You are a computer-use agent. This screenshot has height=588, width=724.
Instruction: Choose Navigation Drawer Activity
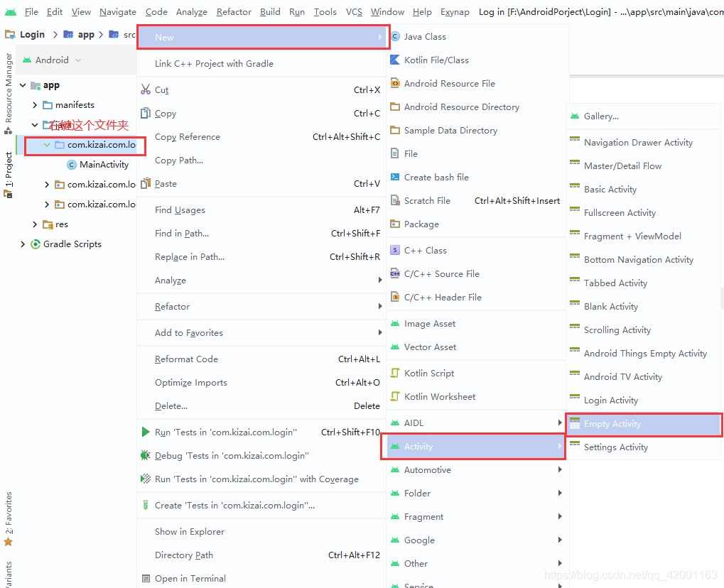[644, 143]
